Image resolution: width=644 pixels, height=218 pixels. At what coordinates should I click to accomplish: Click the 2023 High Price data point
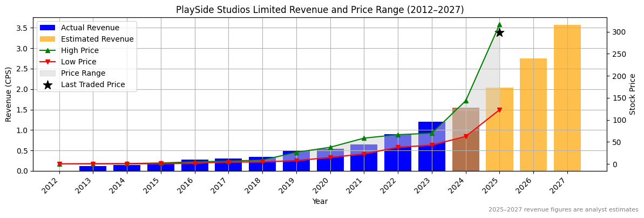coord(432,133)
